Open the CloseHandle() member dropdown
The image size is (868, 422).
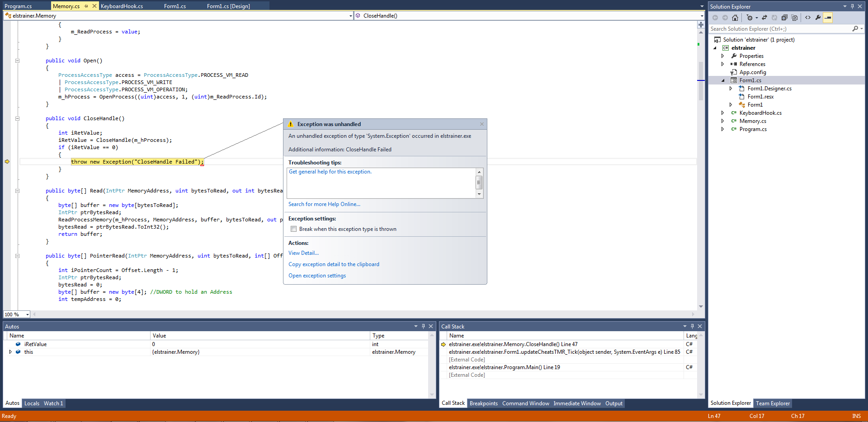(702, 16)
